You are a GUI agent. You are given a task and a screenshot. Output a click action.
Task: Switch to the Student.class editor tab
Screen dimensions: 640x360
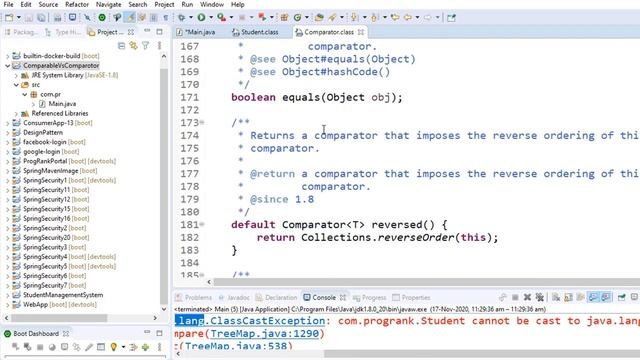pyautogui.click(x=256, y=32)
